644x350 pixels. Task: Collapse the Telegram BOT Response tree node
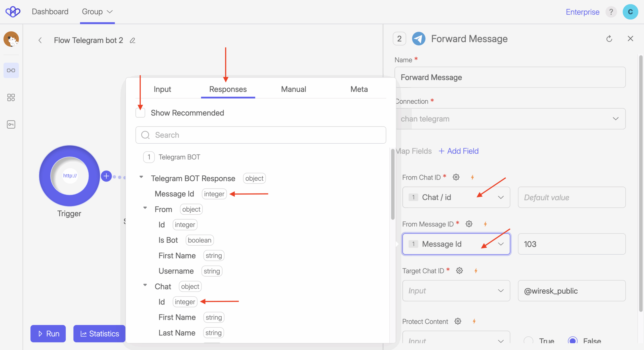click(x=141, y=177)
